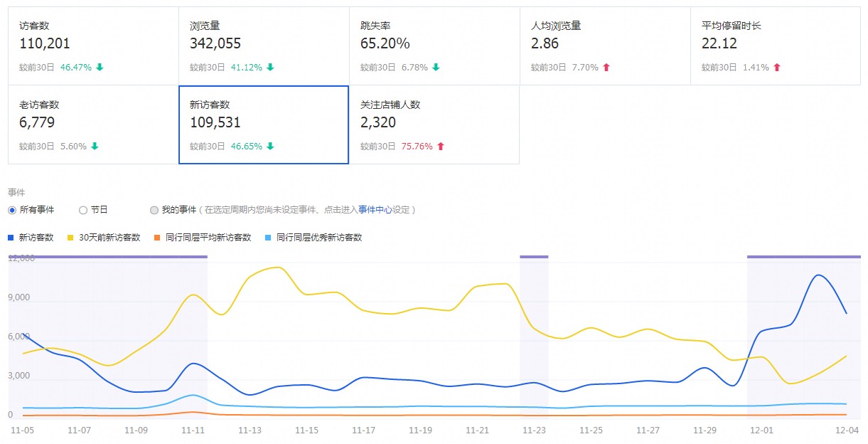
Task: Click the highlighted 新访客数 metric card
Action: (x=264, y=125)
